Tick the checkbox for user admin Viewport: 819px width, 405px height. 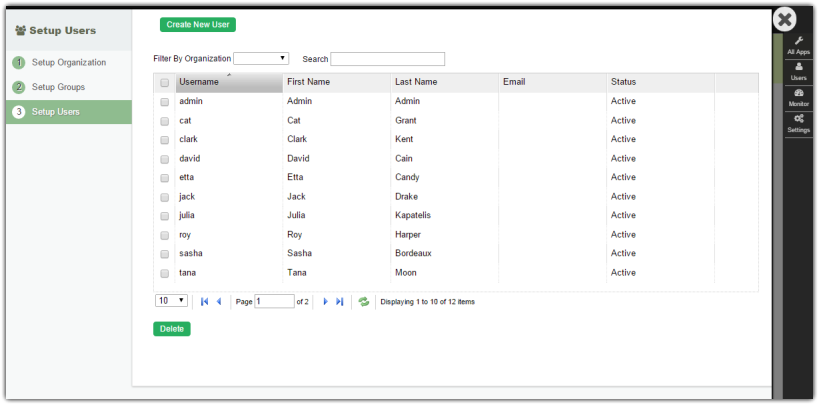pos(165,102)
